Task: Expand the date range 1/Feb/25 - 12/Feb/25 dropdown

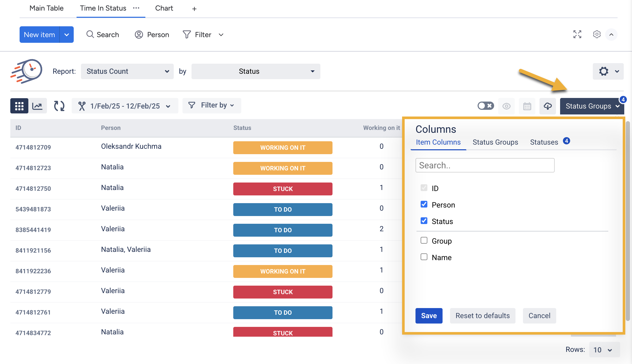Action: click(125, 106)
